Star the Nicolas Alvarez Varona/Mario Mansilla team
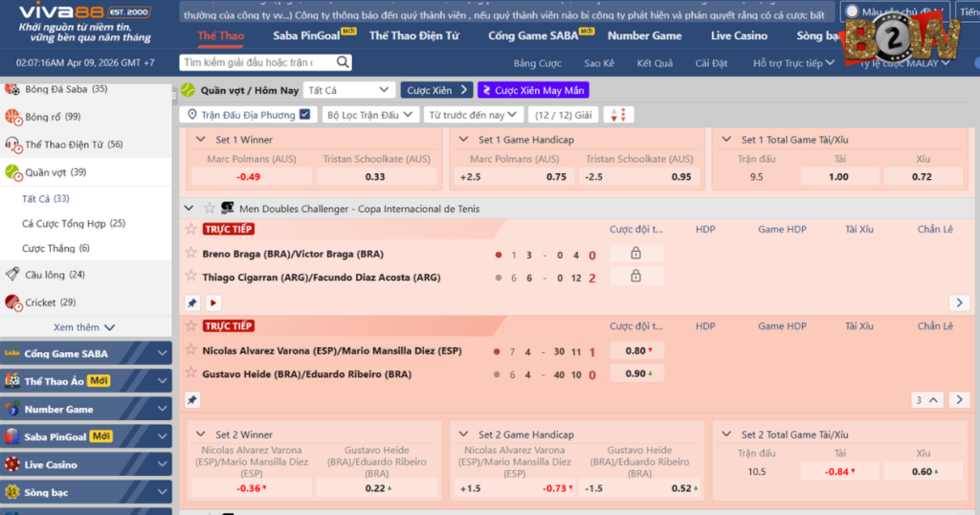The width and height of the screenshot is (980, 515). coord(191,350)
